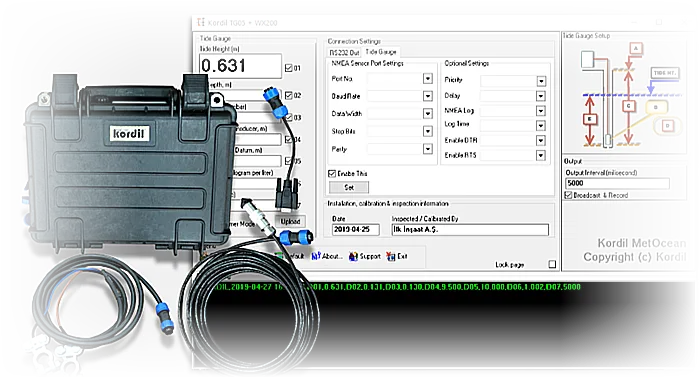
Task: Click the Upload button
Action: 290,221
